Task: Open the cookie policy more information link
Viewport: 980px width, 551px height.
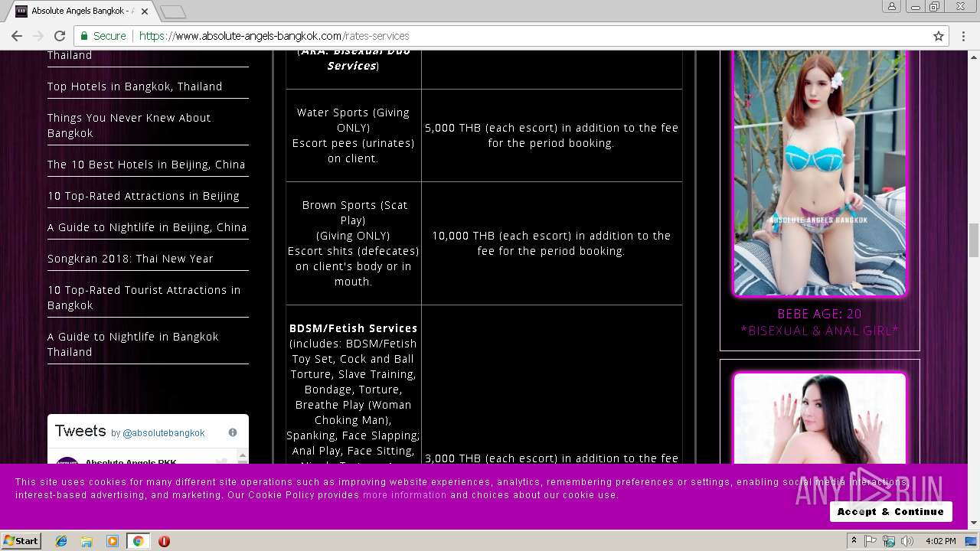Action: pyautogui.click(x=404, y=495)
